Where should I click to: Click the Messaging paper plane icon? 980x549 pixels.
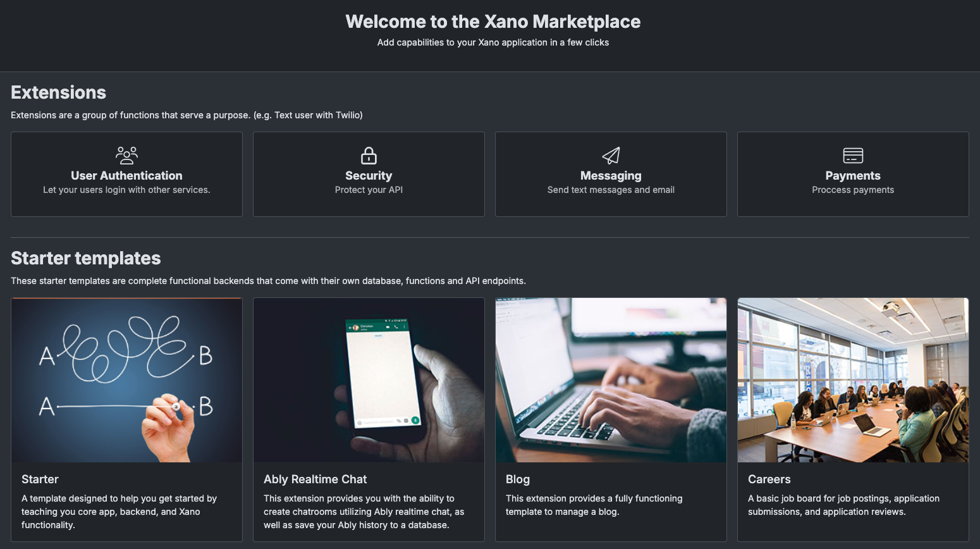[x=611, y=155]
